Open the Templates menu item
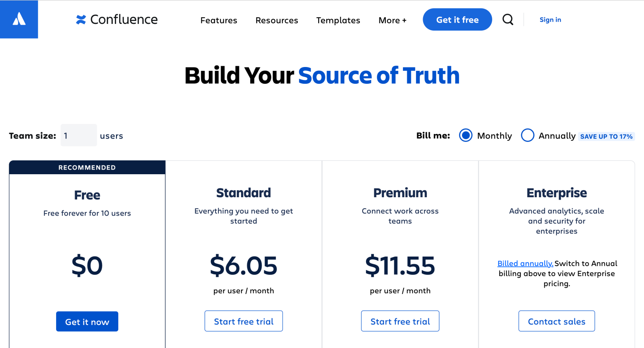Screen dimensions: 644x348 click(338, 20)
